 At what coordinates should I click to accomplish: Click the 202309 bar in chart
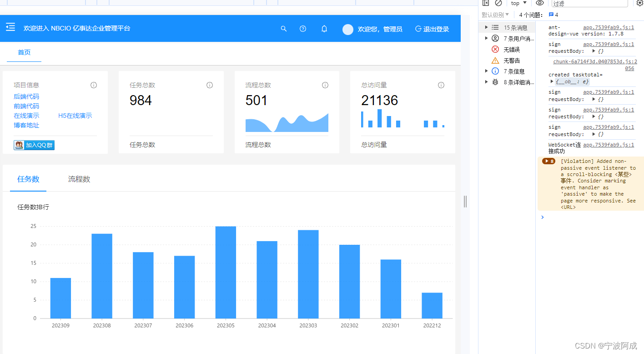pos(60,298)
